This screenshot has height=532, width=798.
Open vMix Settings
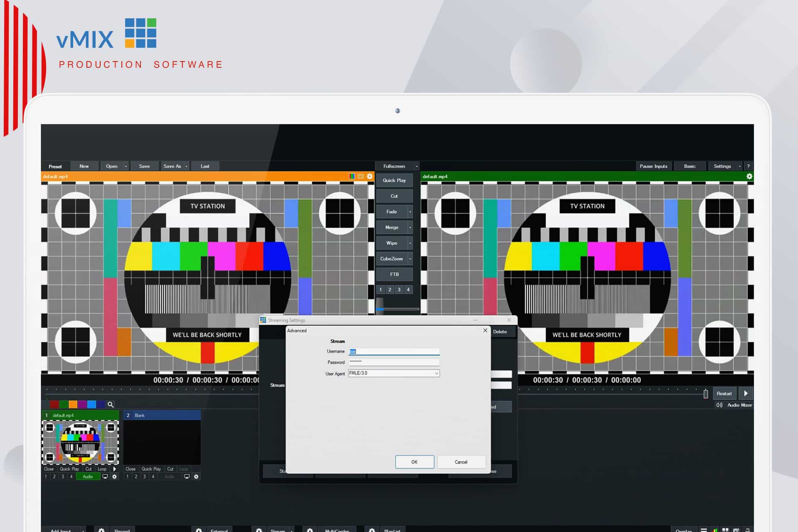click(x=722, y=166)
